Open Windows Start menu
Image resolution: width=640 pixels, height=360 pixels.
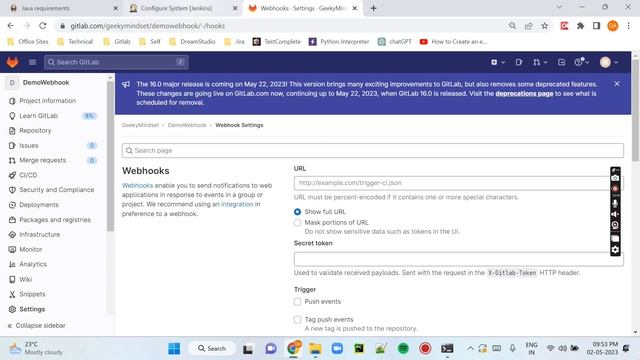tap(174, 349)
